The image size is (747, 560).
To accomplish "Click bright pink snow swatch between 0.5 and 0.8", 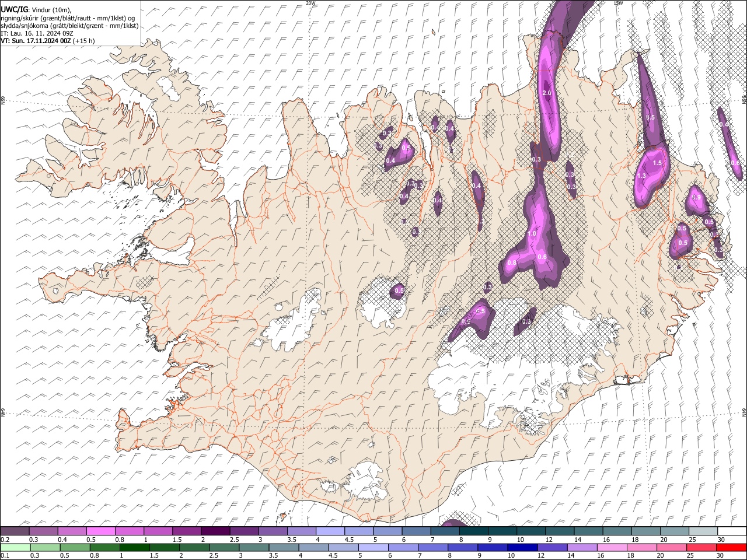I will (x=100, y=531).
